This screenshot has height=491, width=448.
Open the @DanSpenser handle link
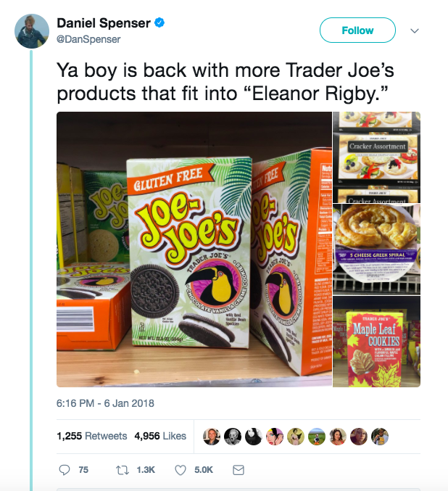click(x=88, y=39)
